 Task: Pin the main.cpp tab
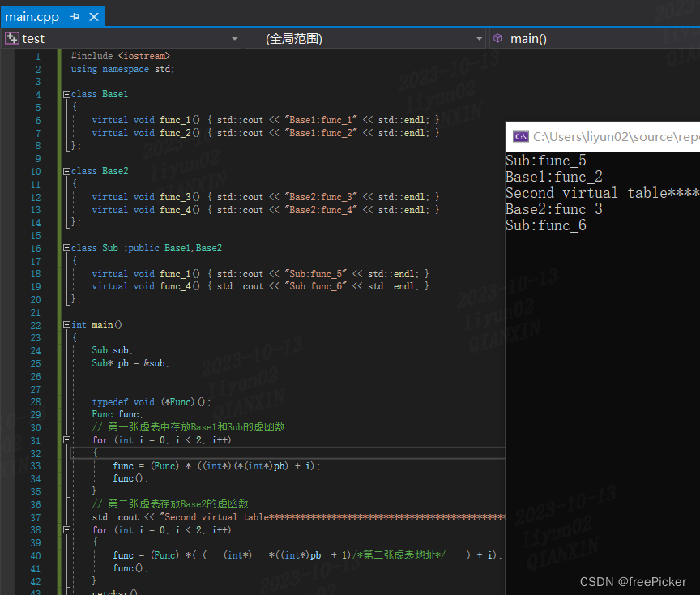coord(75,17)
